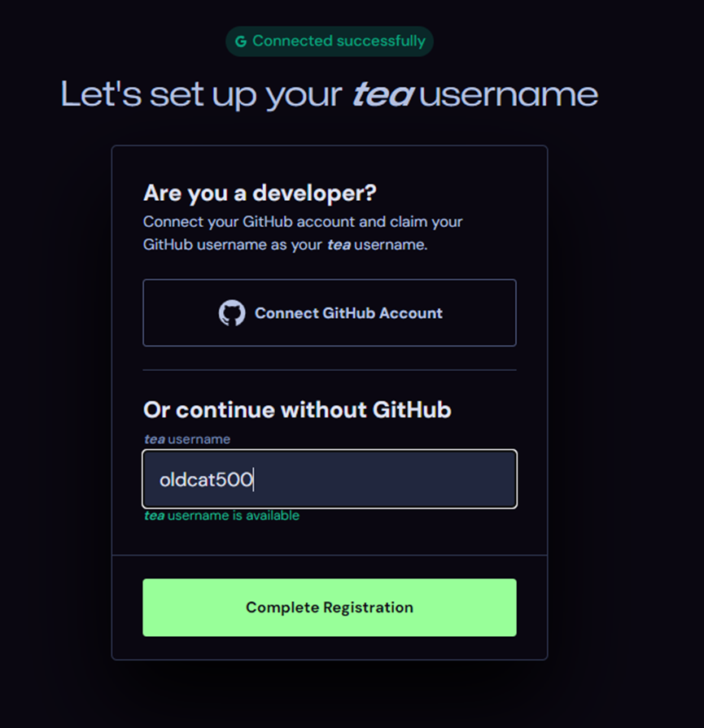Click the italic tea word in the description paragraph

(x=339, y=245)
